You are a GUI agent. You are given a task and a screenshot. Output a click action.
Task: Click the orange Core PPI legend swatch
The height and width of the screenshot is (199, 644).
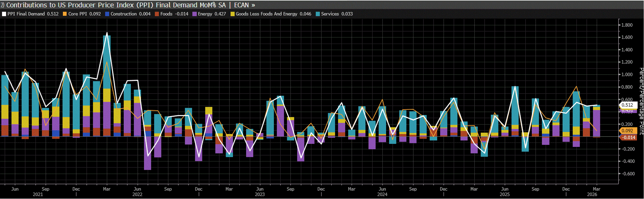(65, 14)
